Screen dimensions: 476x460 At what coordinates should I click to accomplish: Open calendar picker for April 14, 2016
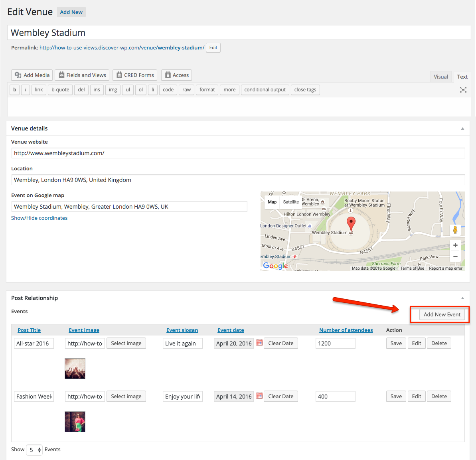259,396
